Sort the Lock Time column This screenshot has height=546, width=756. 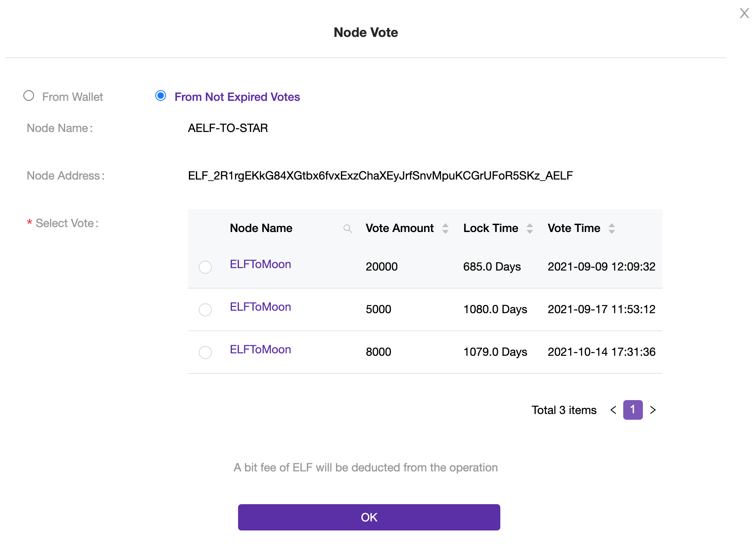click(530, 228)
